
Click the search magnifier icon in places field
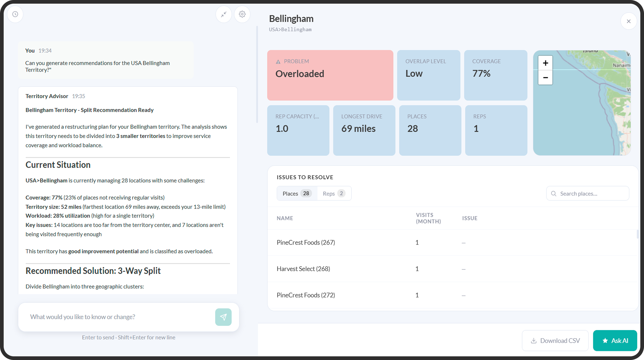553,194
